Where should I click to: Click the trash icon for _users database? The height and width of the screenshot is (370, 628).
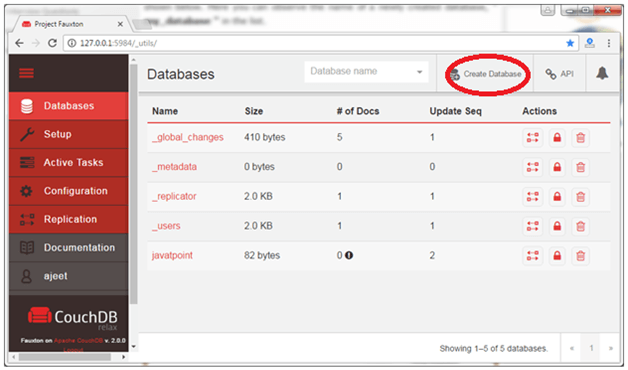580,226
